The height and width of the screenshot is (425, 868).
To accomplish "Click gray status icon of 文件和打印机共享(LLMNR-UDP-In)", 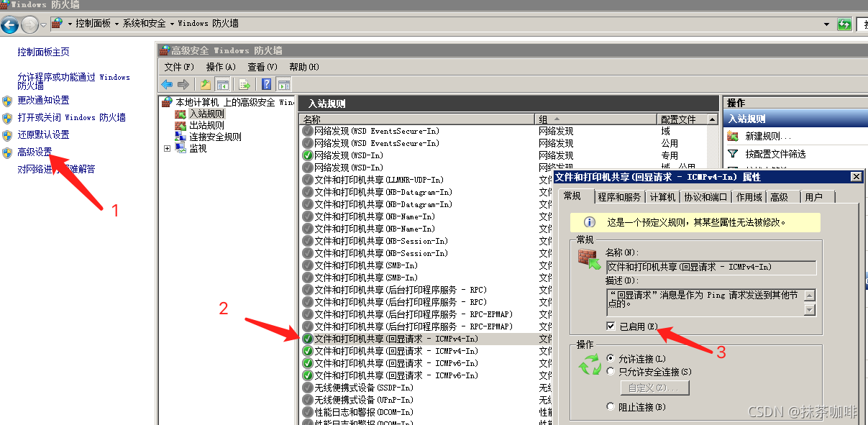I will point(308,180).
